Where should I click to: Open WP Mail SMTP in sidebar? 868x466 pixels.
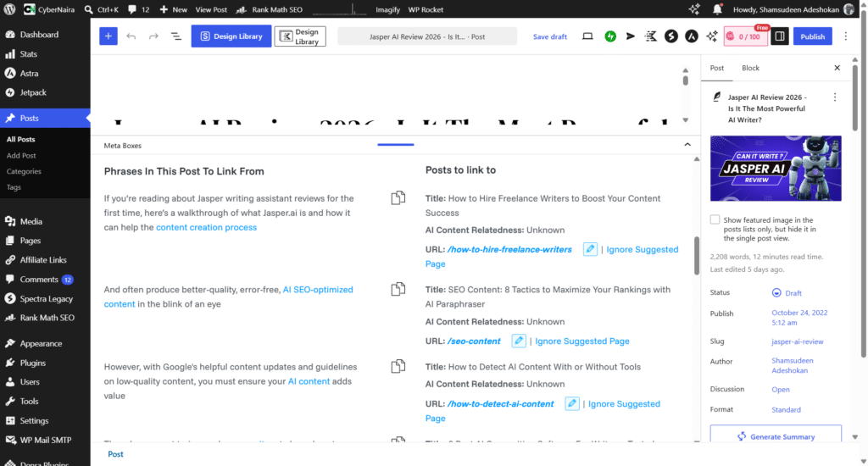click(x=45, y=440)
